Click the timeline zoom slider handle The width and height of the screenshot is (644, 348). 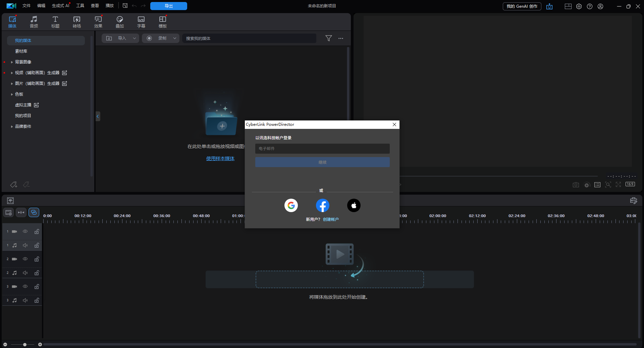click(x=25, y=345)
